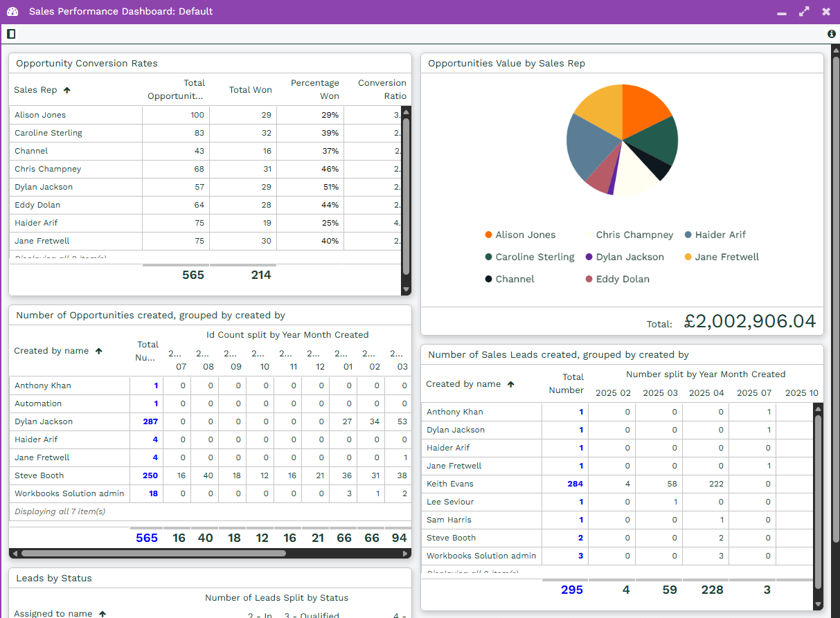Open Dylan Jackson's 287 opportunities total link
This screenshot has width=840, height=618.
click(x=150, y=421)
